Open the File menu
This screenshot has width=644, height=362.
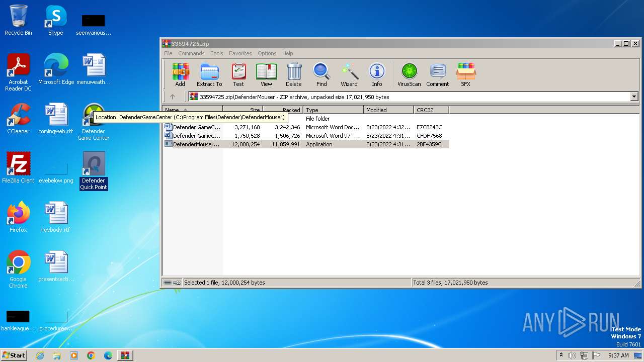pyautogui.click(x=168, y=53)
